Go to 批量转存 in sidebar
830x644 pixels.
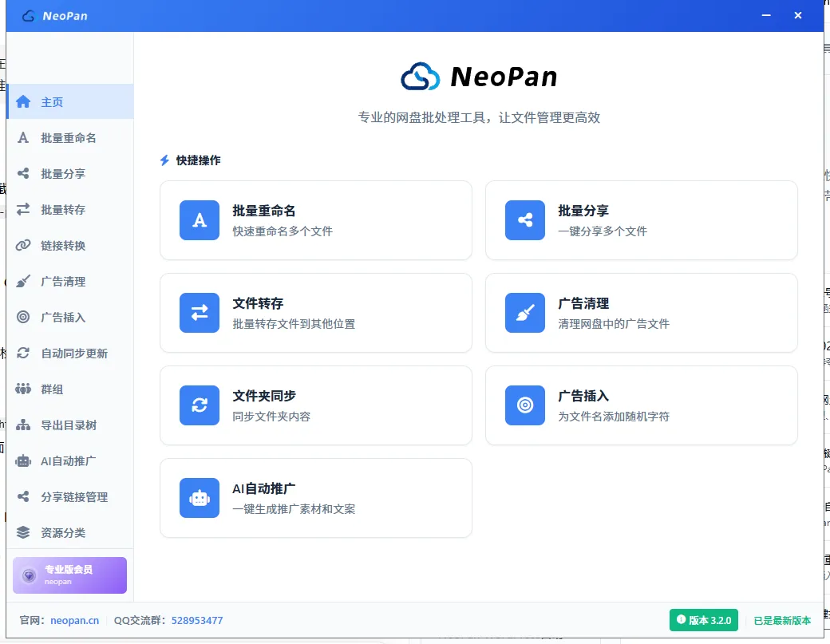[70, 210]
